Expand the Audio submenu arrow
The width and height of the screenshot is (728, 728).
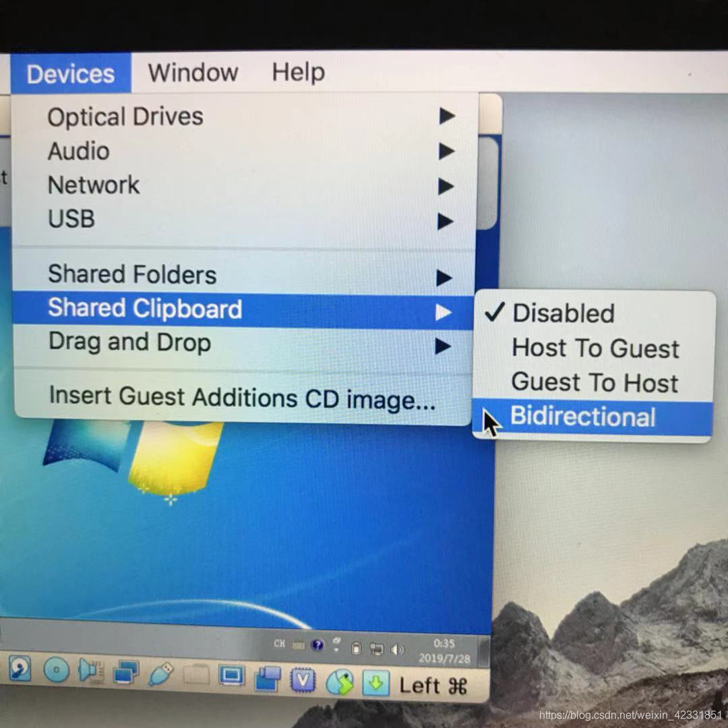[447, 151]
